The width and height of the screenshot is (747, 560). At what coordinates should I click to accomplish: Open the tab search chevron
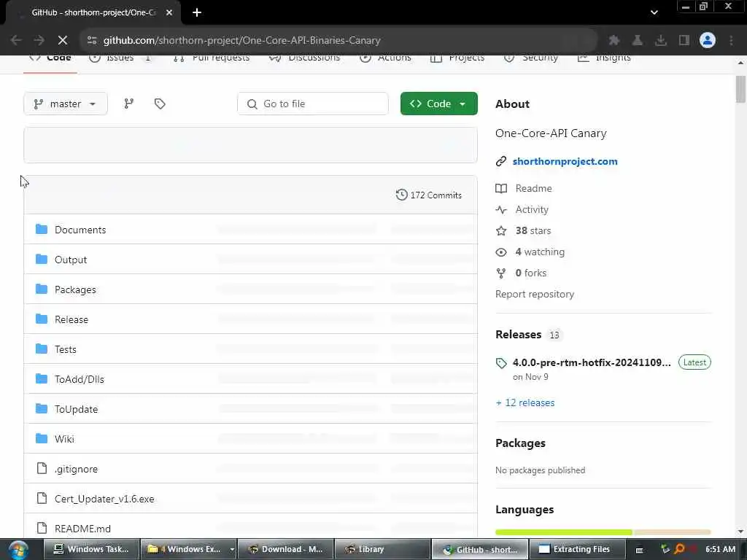tap(654, 13)
